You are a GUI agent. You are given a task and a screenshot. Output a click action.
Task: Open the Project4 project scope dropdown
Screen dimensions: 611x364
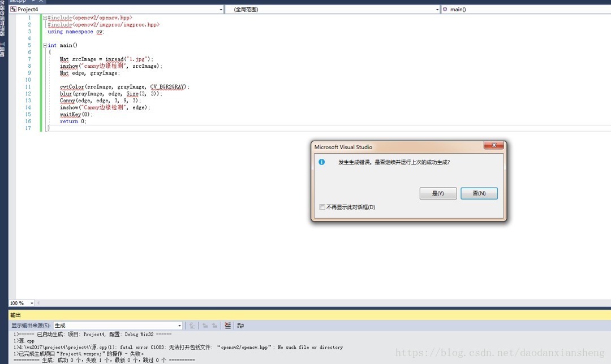221,10
